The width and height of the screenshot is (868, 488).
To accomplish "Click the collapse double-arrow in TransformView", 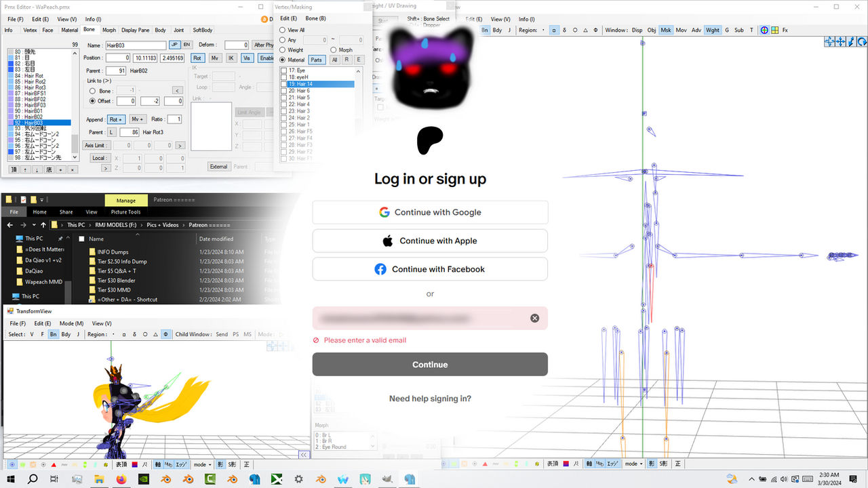I will pyautogui.click(x=303, y=454).
